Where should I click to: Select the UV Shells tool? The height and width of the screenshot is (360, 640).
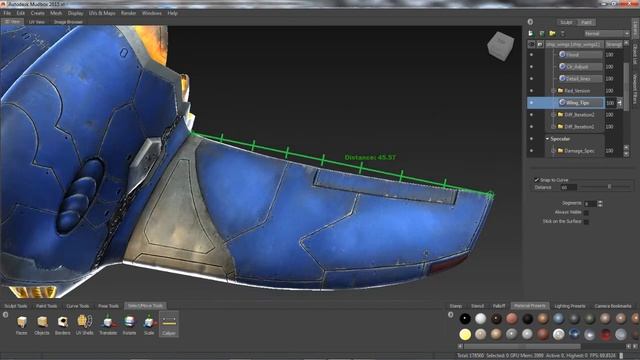pyautogui.click(x=84, y=324)
